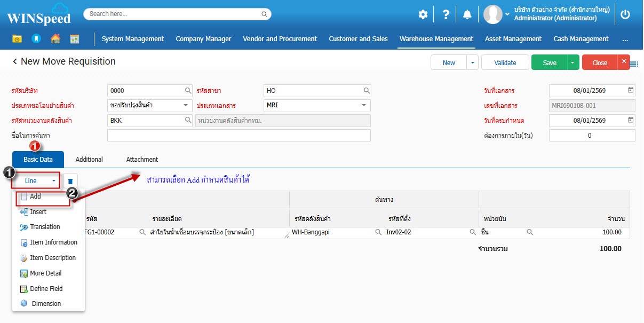Open the ประเภทเอกสาร MRI dropdown
This screenshot has width=644, height=323.
pyautogui.click(x=363, y=106)
